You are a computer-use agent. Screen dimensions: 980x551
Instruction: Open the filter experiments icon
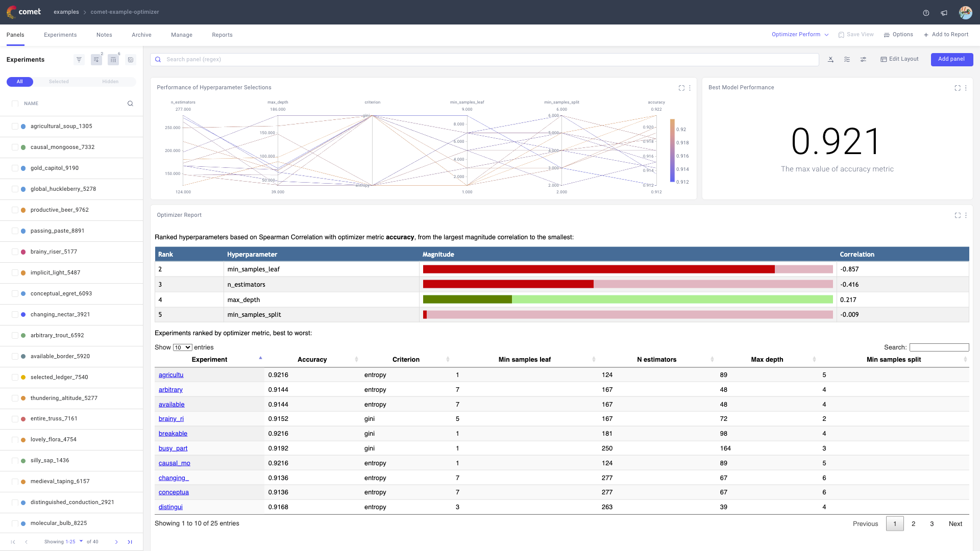click(79, 59)
